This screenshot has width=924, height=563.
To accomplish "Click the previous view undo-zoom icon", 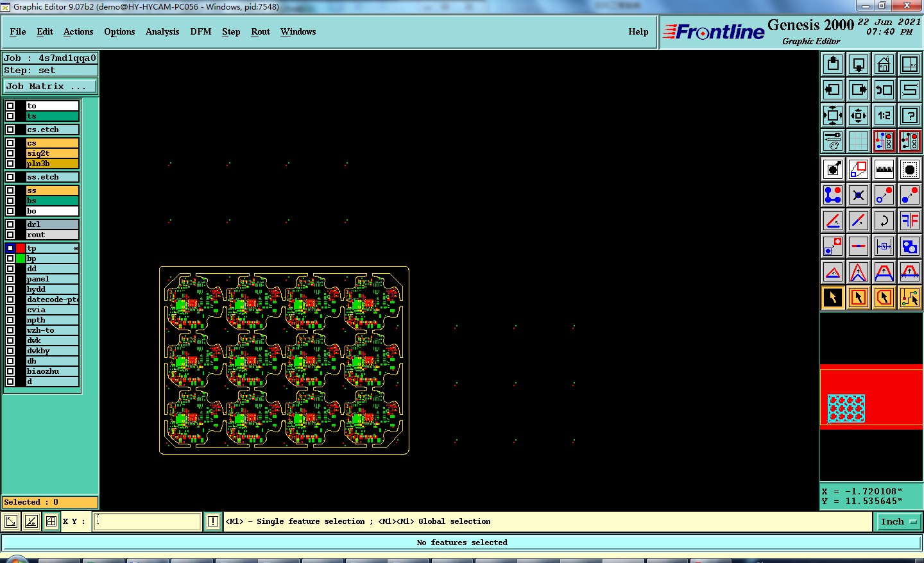I will [884, 90].
